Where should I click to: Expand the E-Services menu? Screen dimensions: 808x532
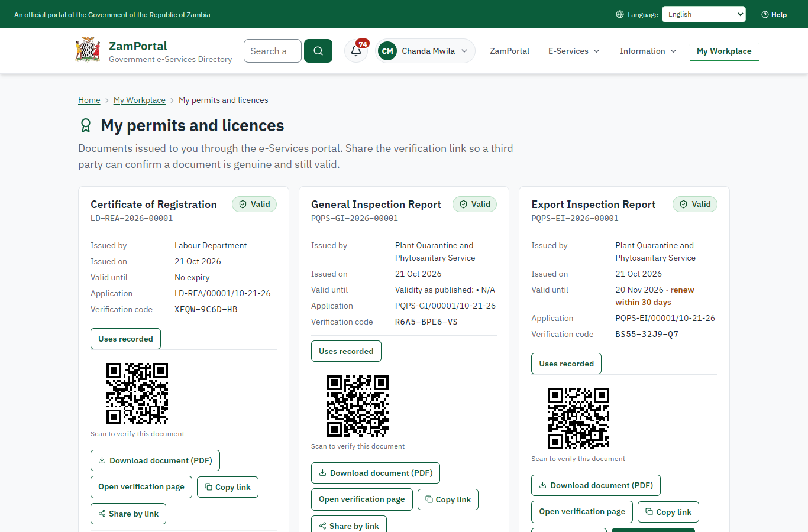(574, 51)
